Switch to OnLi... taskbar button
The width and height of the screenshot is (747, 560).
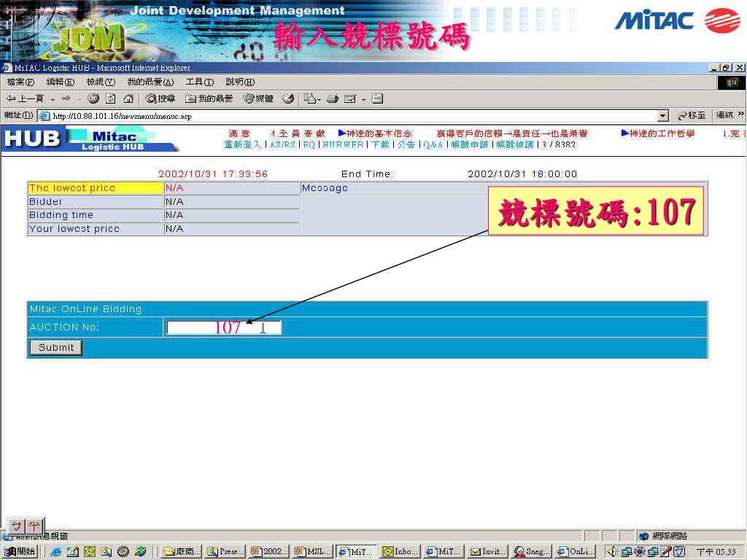point(576,551)
